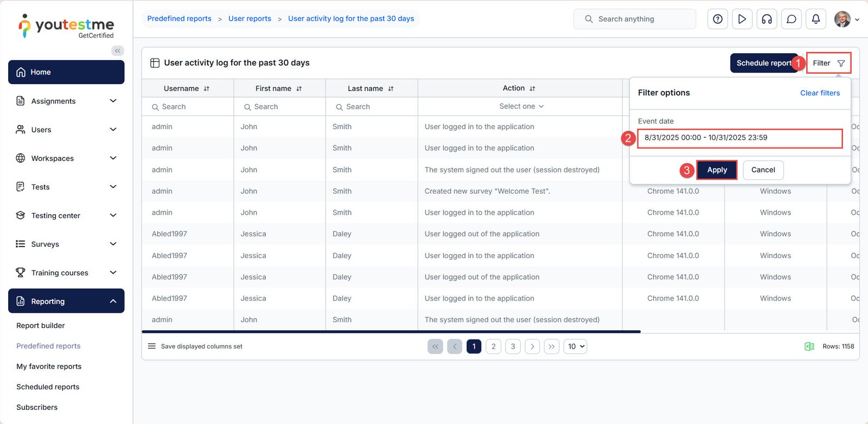Open the notifications bell icon

pyautogui.click(x=816, y=19)
